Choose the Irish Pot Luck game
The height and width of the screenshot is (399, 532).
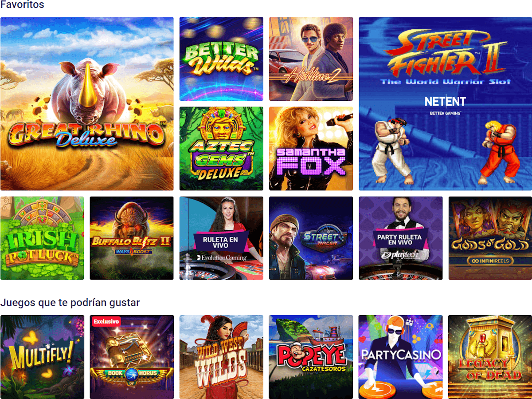42,238
